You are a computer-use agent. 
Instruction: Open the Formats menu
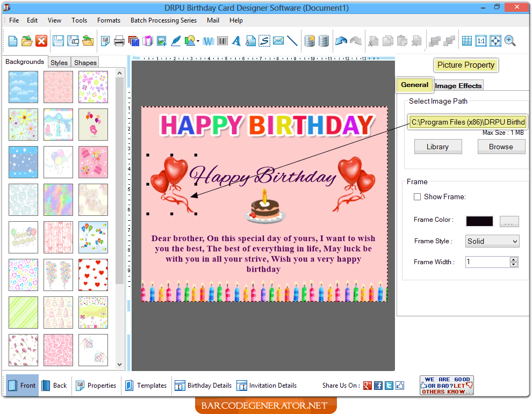coord(109,20)
